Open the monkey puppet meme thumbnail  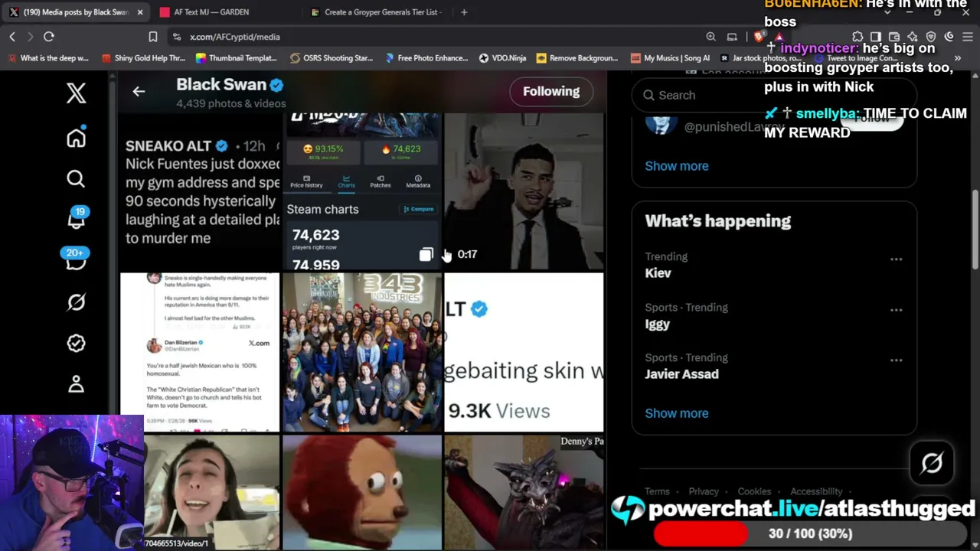point(362,493)
